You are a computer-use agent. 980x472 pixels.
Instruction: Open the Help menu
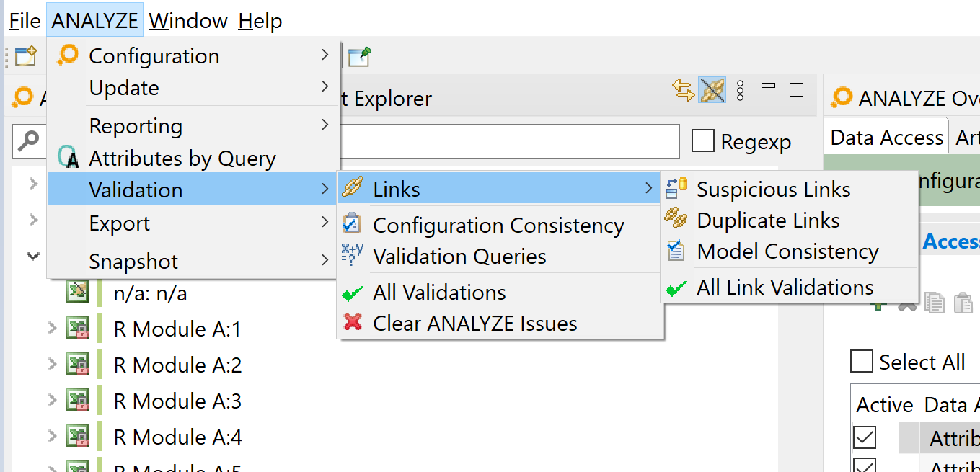point(260,21)
